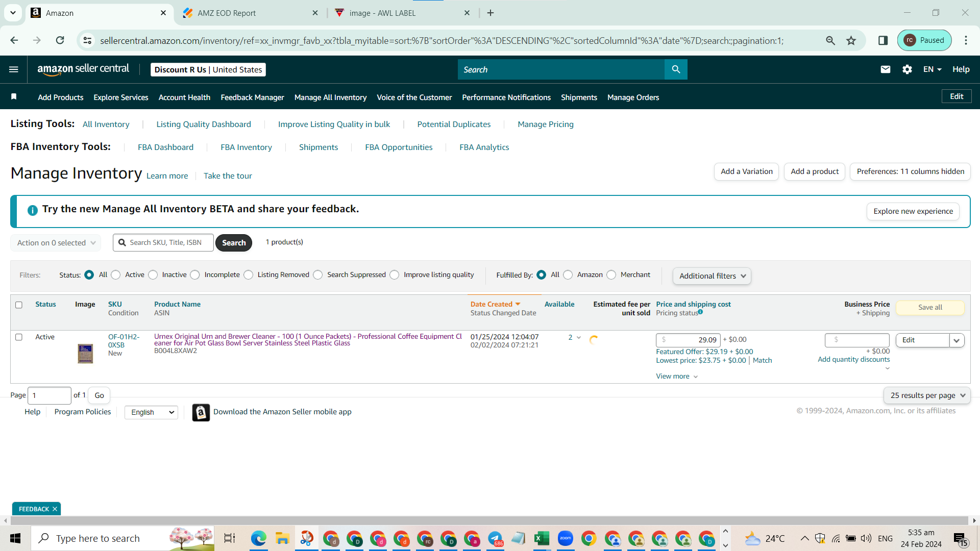Close the FEEDBACK tab widget
Image resolution: width=980 pixels, height=551 pixels.
(x=55, y=509)
